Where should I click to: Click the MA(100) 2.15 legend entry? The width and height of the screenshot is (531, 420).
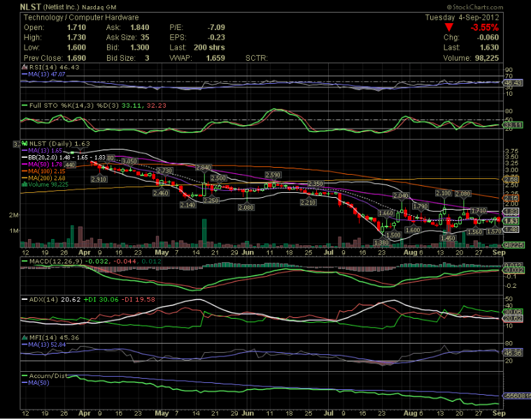pyautogui.click(x=47, y=171)
